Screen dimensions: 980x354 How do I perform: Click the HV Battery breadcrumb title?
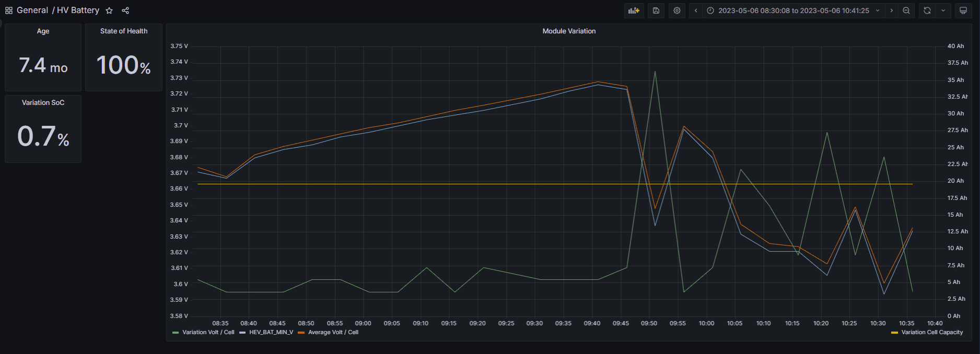pyautogui.click(x=78, y=10)
